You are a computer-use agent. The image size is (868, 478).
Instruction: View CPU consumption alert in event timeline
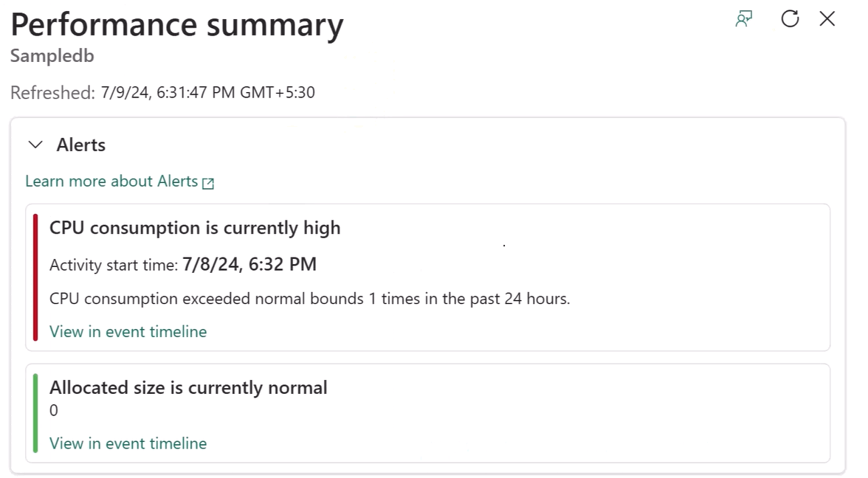[128, 331]
